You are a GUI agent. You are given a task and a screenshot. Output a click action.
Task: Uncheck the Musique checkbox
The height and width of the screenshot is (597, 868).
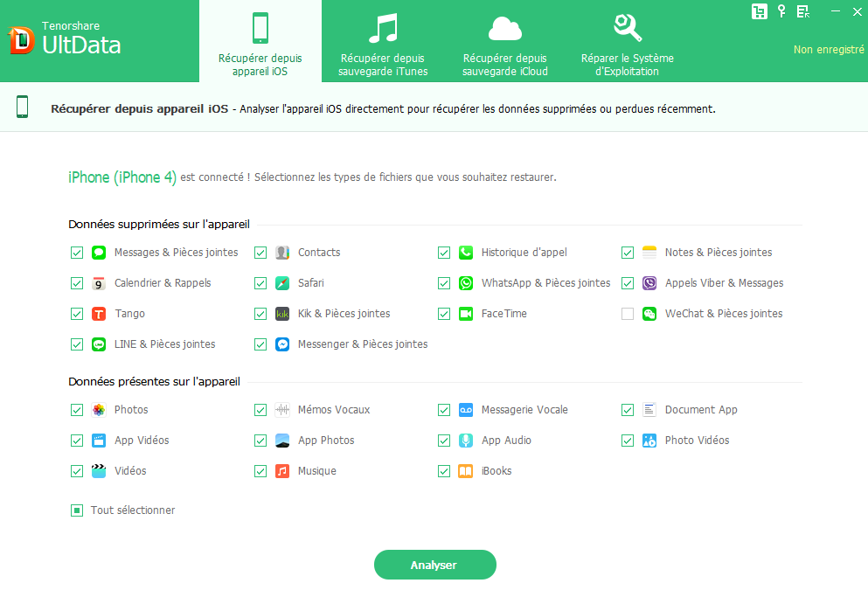260,471
